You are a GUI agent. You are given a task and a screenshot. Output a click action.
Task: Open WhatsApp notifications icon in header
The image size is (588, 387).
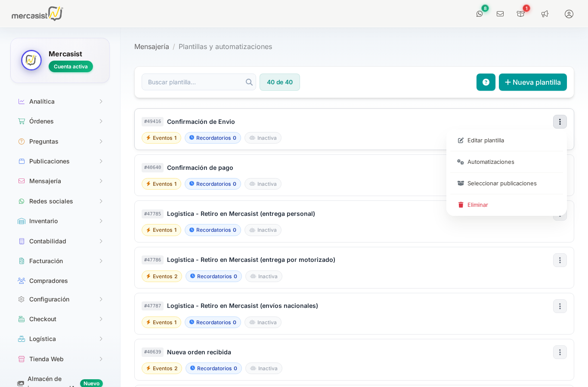(x=480, y=14)
